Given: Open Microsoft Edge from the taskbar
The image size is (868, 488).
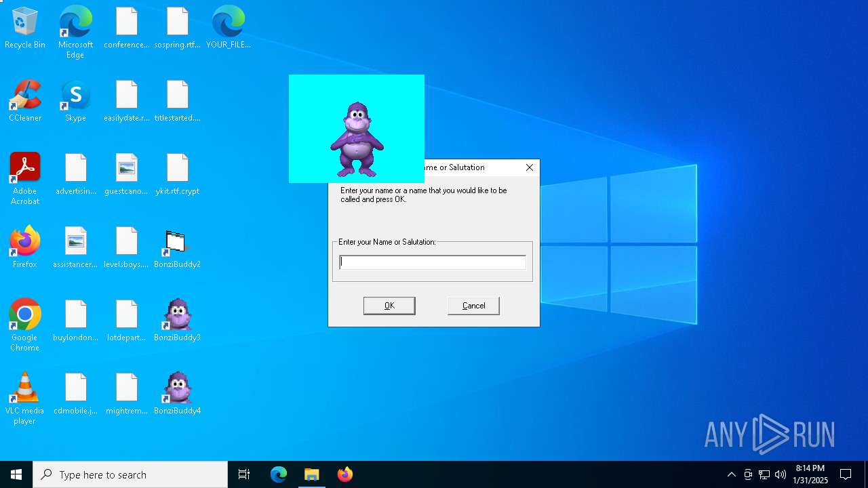Looking at the screenshot, I should point(279,474).
